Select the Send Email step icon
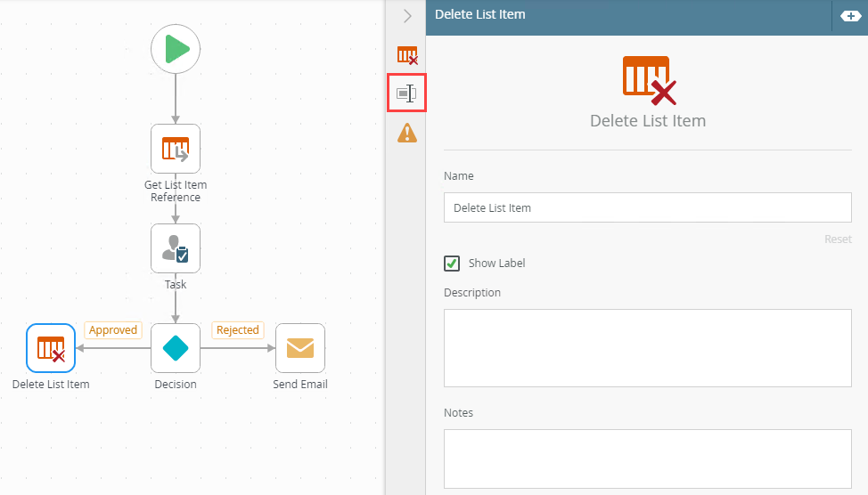Viewport: 868px width, 495px height. click(x=300, y=348)
